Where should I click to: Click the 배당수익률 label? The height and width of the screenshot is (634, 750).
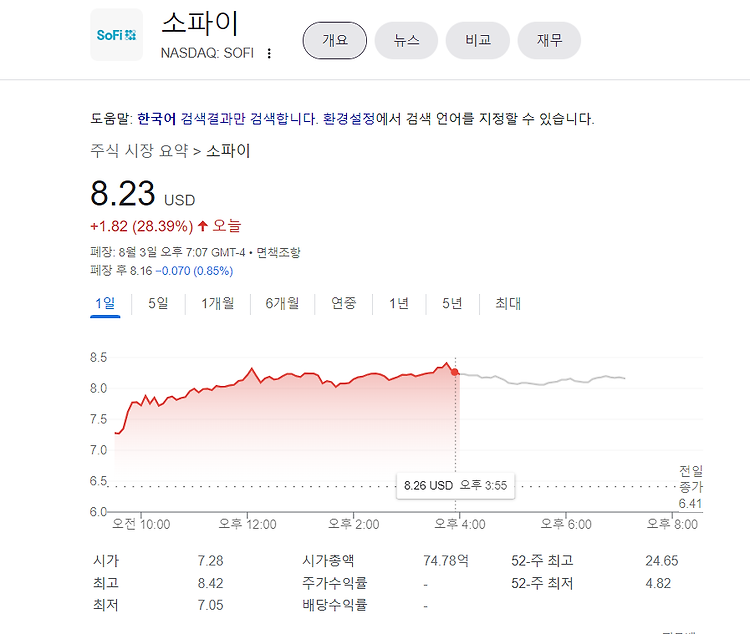[x=334, y=605]
